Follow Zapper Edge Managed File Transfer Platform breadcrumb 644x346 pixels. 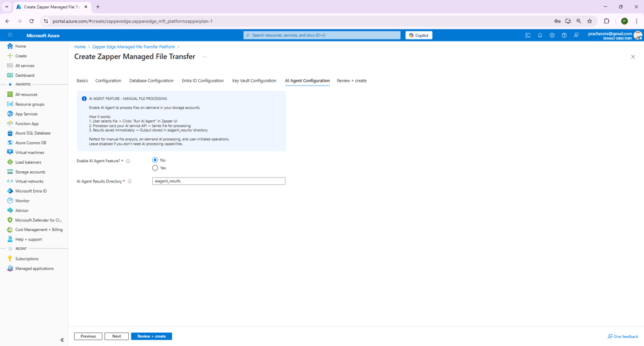click(x=133, y=47)
